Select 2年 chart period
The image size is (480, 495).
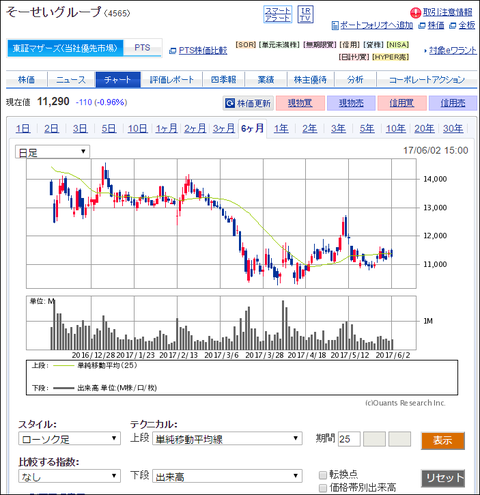pos(310,129)
